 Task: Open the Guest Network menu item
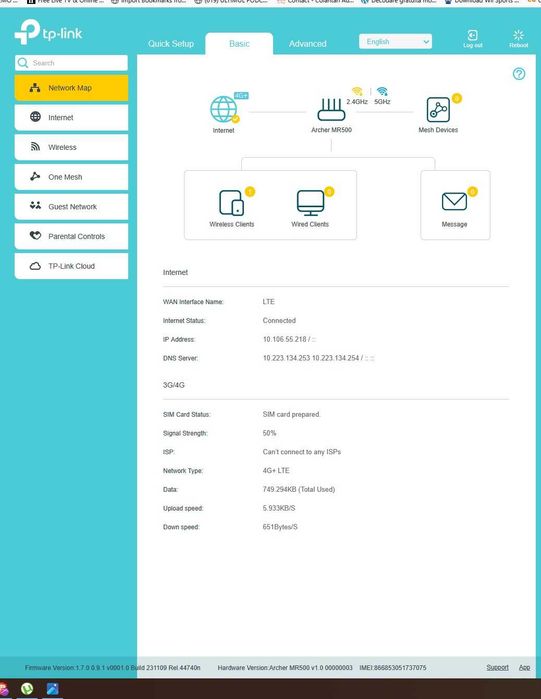[x=71, y=207]
